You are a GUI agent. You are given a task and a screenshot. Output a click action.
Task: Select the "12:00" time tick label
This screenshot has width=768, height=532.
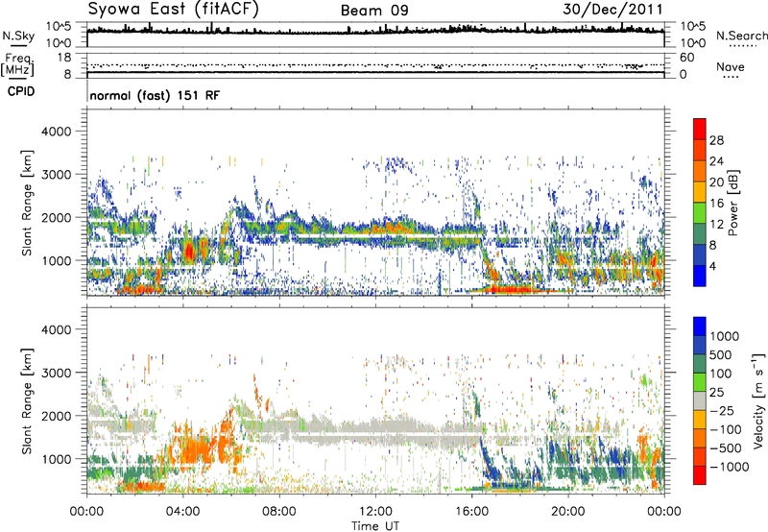(375, 512)
